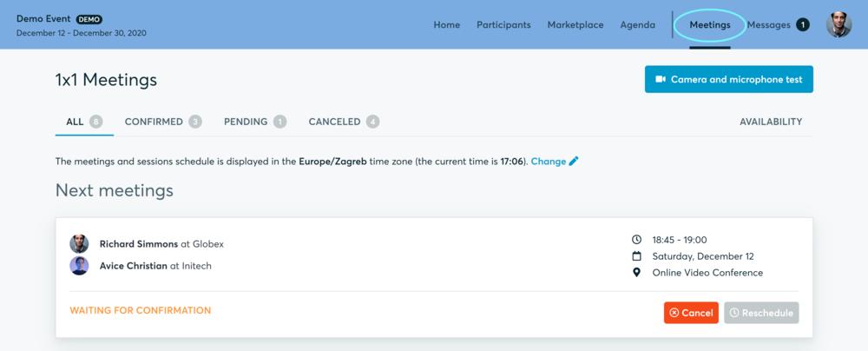Screen dimensions: 868x351
Task: Open the user profile avatar in header
Action: (838, 25)
